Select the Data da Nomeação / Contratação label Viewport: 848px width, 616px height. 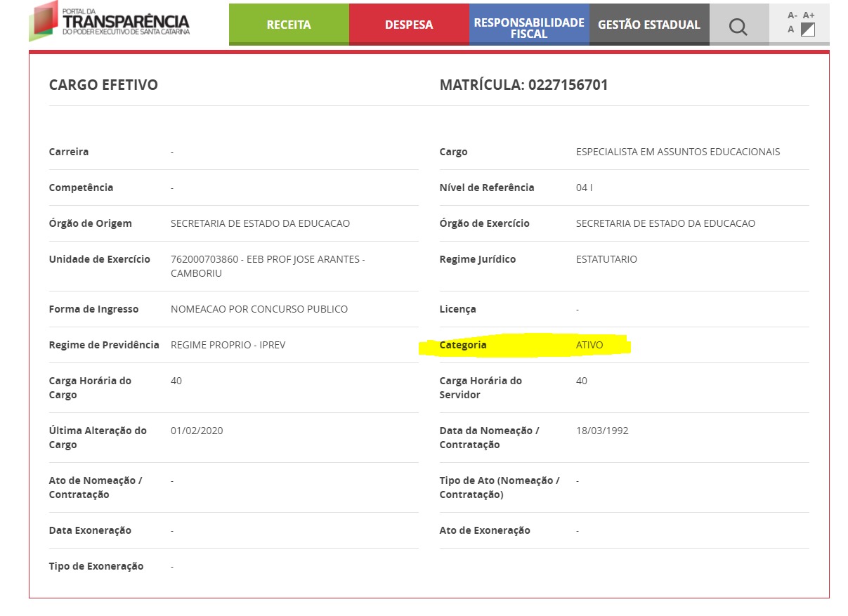[x=490, y=438]
